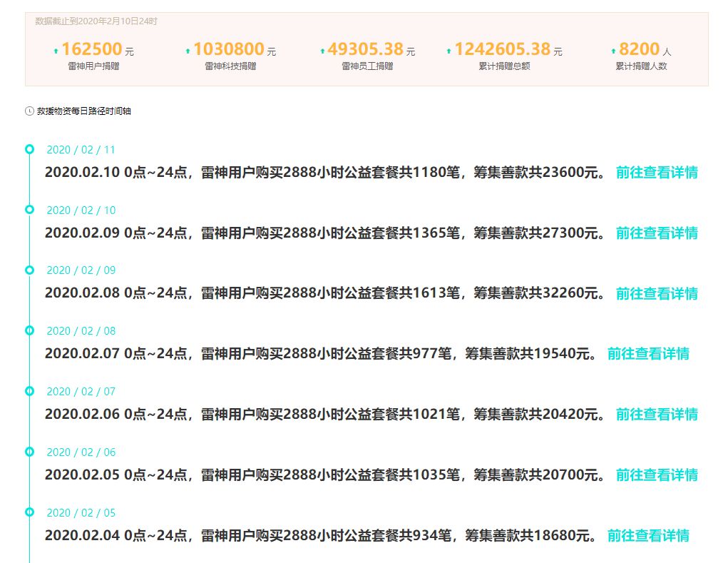This screenshot has height=563, width=728.
Task: Click the entry stating 1021笔 raised 20420元
Action: pos(325,414)
